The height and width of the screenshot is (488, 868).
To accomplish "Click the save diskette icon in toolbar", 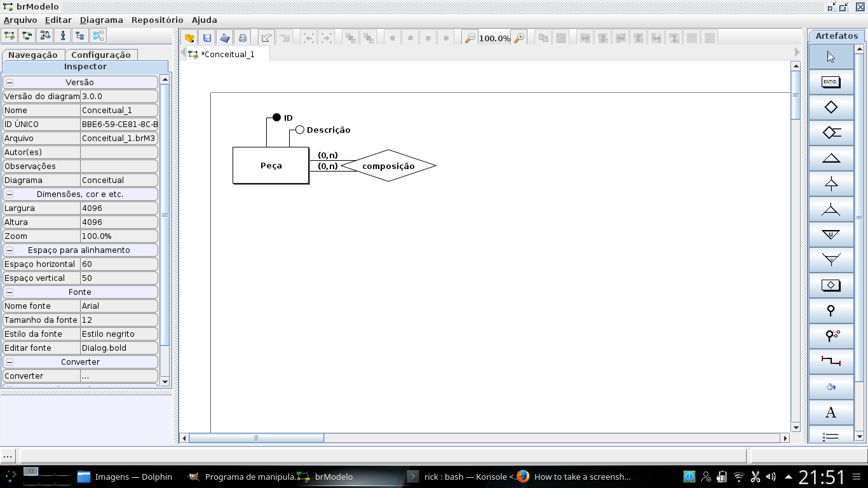I will (x=207, y=38).
